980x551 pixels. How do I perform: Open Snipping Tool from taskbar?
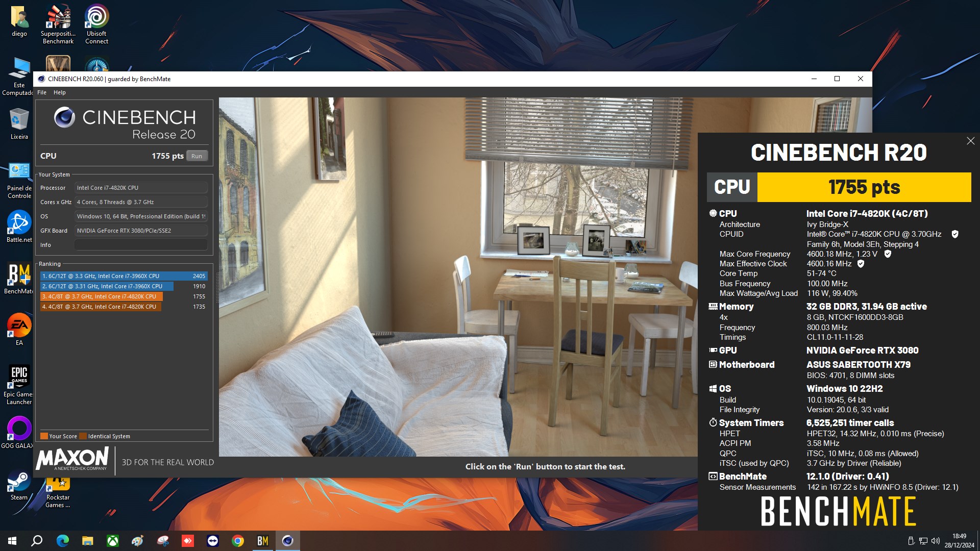coord(163,541)
